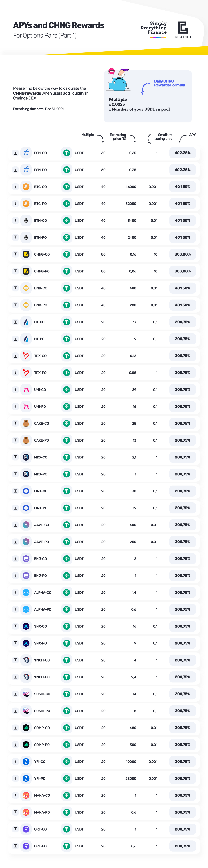This screenshot has height=868, width=208.
Task: Click the Chainge logo icon
Action: [183, 27]
